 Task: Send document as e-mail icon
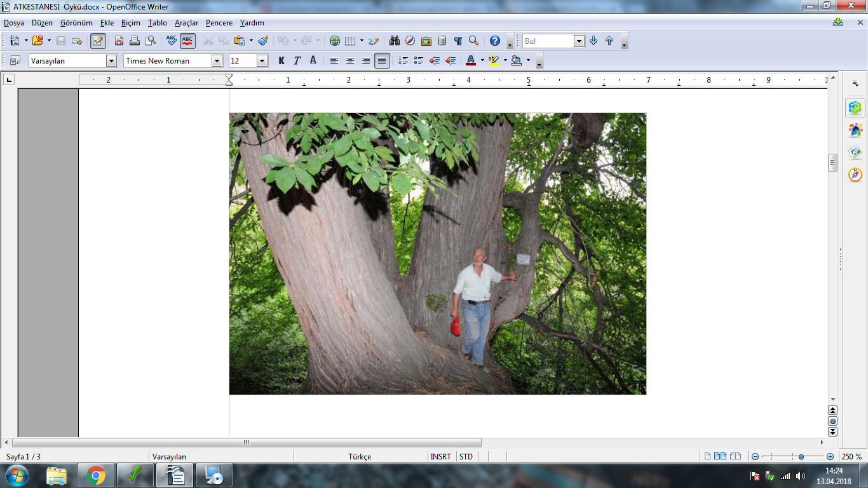click(77, 41)
